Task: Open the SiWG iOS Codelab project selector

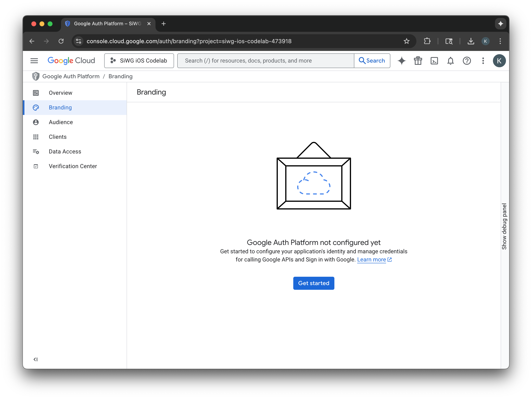Action: pyautogui.click(x=139, y=61)
